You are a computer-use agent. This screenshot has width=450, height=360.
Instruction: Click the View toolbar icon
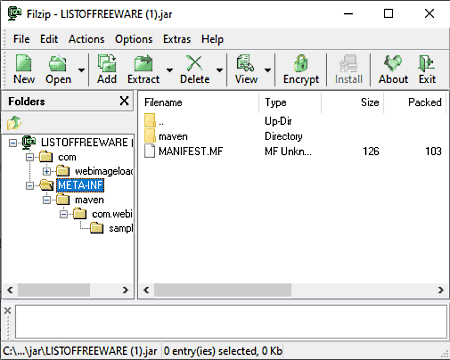coord(245,63)
